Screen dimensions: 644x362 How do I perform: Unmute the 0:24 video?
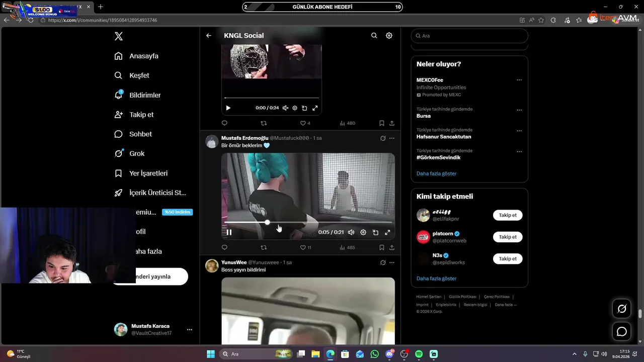[285, 108]
